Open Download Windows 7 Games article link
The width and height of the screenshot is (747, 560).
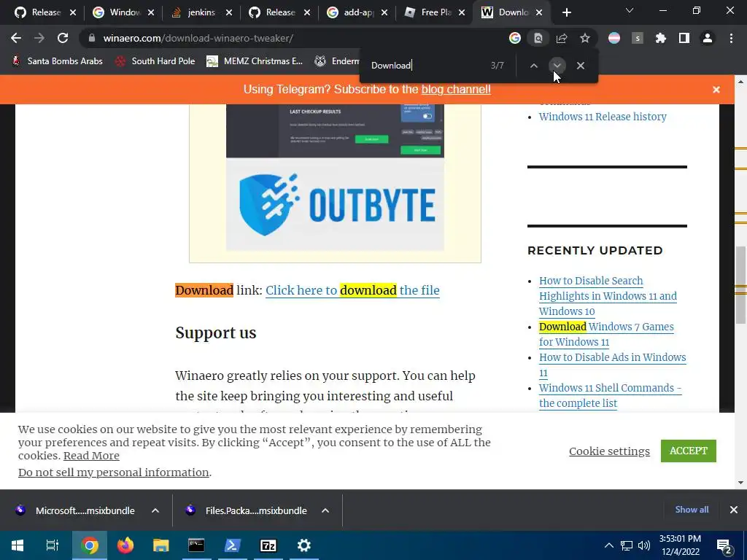click(x=606, y=334)
